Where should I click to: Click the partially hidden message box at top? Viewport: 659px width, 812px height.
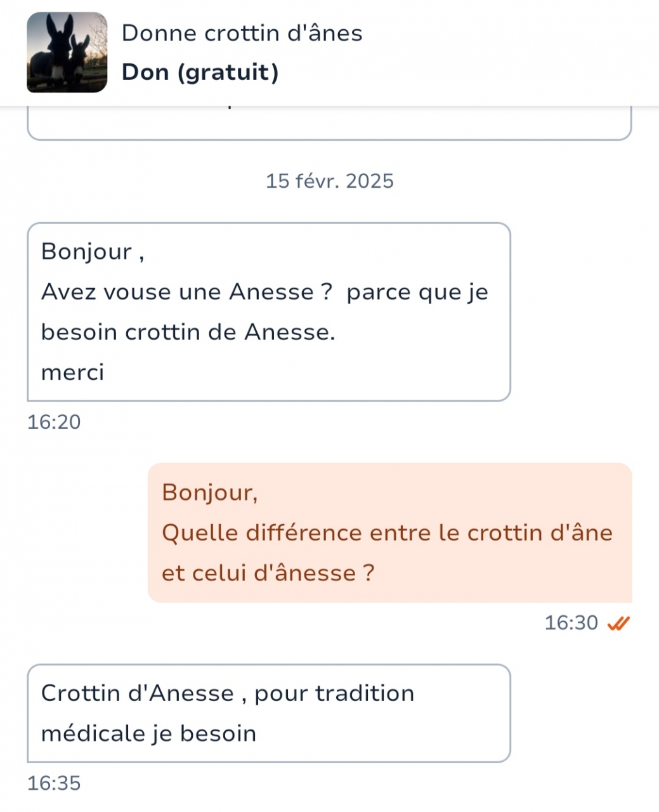329,124
